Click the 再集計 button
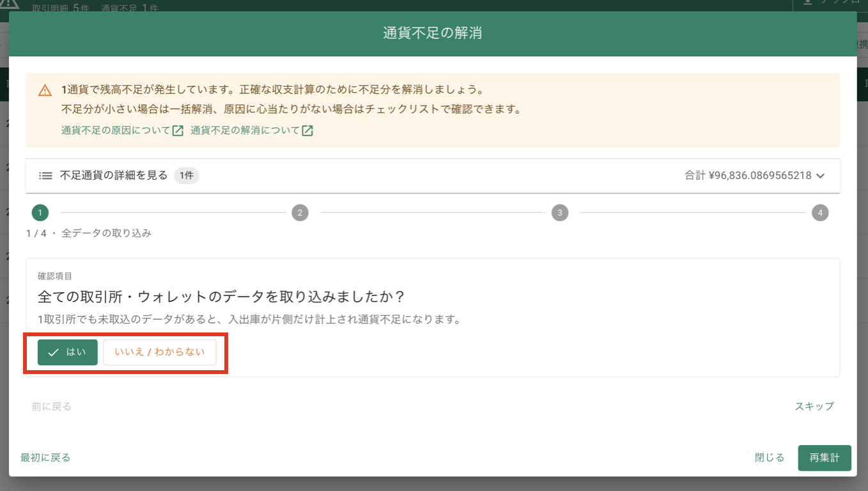The image size is (868, 491). coord(825,458)
